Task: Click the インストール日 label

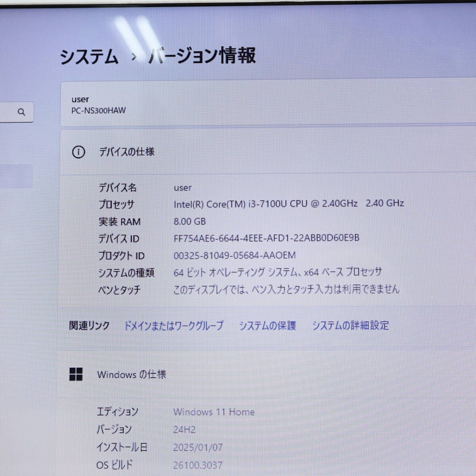Action: [x=122, y=447]
